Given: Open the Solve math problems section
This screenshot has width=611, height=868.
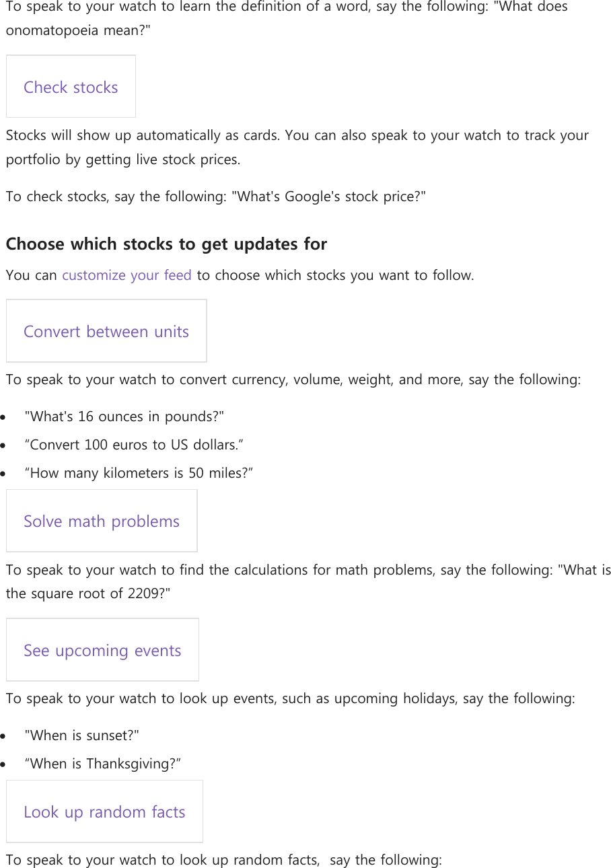Looking at the screenshot, I should [x=102, y=521].
